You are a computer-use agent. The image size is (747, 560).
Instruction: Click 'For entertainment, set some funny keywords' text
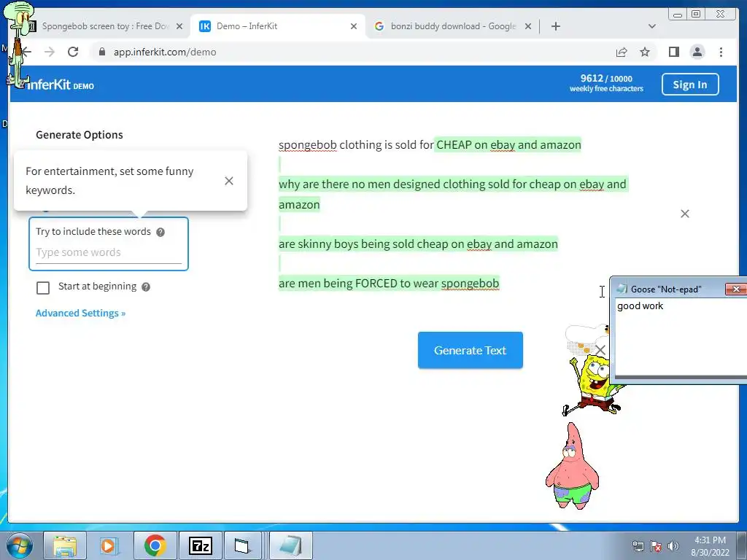(x=109, y=181)
